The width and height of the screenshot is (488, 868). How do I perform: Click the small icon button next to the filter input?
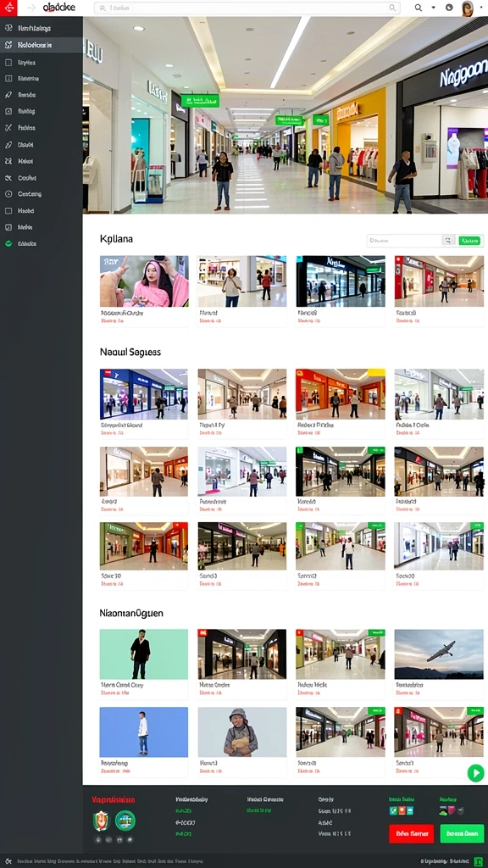[x=448, y=240]
